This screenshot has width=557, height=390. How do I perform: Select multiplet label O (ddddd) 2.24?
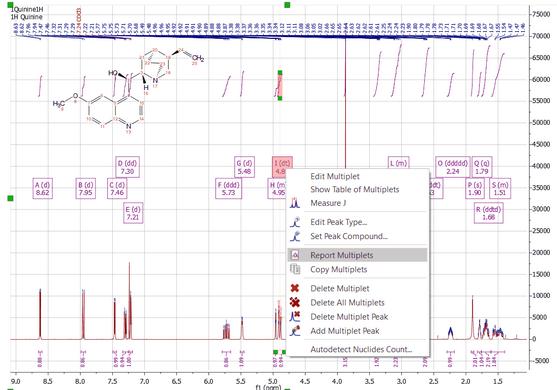453,167
